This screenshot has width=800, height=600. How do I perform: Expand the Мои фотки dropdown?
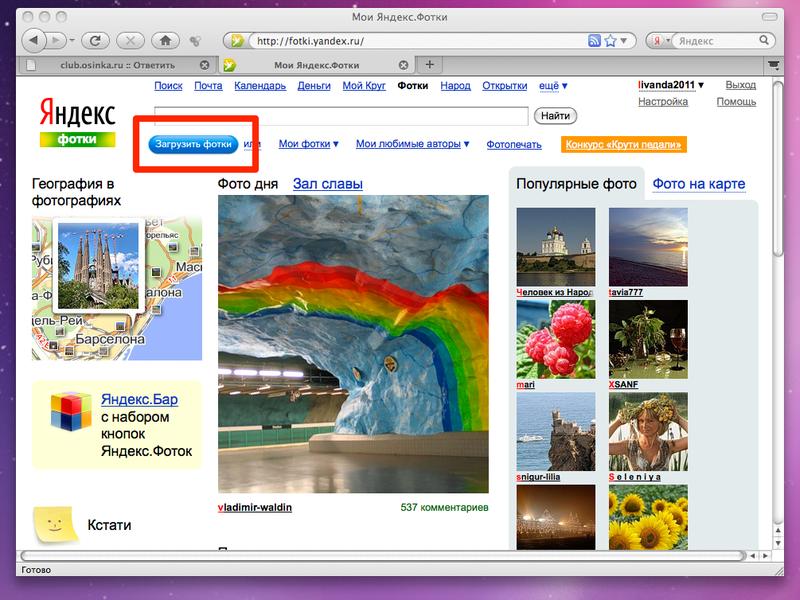point(309,144)
